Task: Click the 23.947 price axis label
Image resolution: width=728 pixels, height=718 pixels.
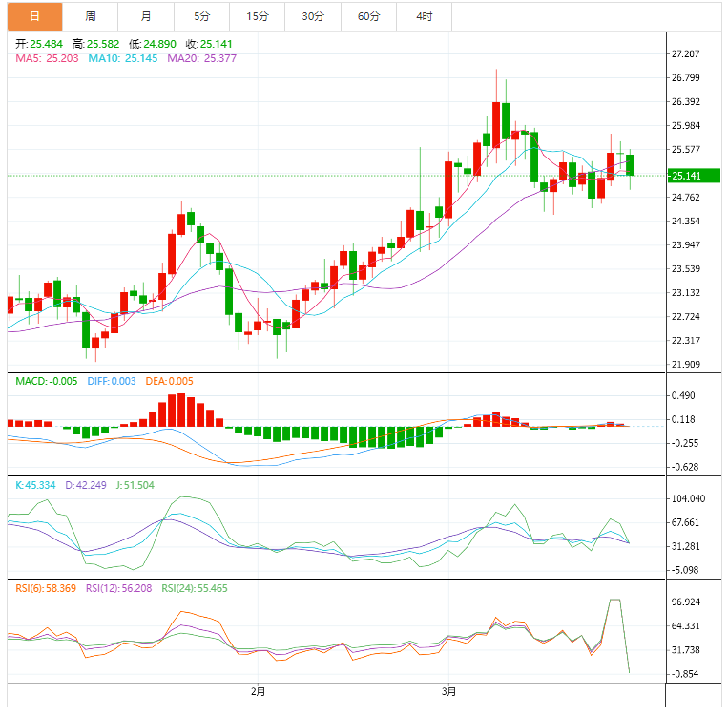Action: (x=686, y=245)
